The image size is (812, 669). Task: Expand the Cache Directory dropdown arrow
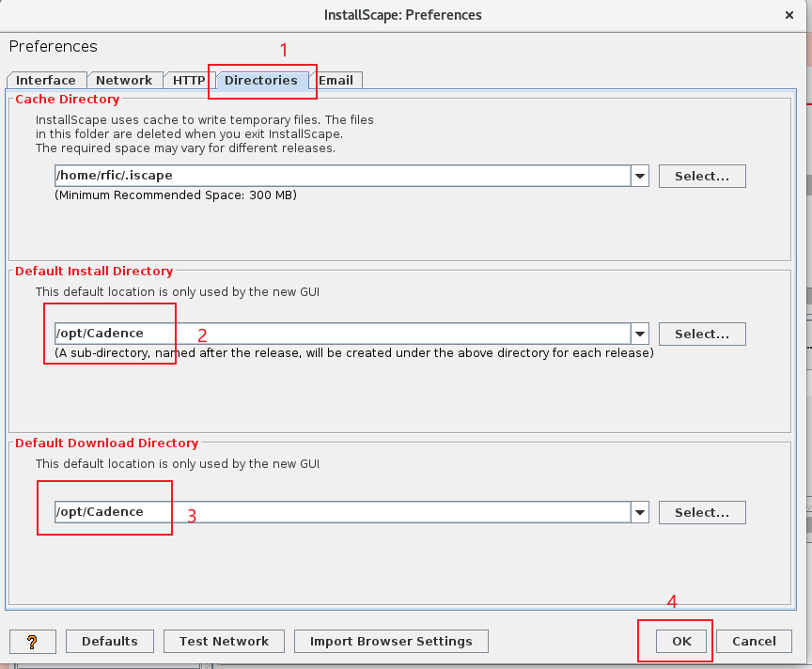(640, 176)
